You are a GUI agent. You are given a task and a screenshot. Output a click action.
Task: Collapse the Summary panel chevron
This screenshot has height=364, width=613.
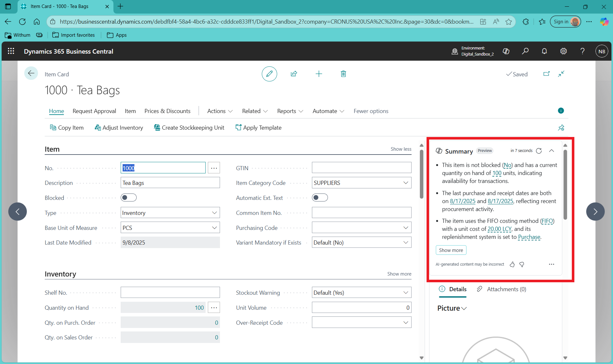[551, 151]
